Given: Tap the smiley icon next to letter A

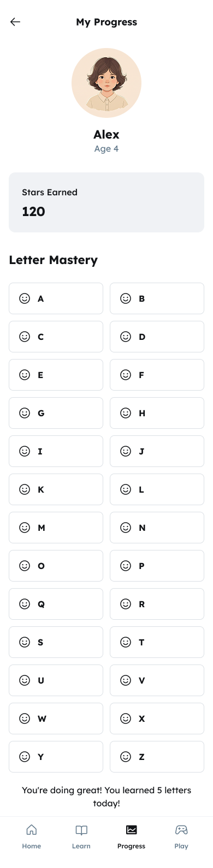Looking at the screenshot, I should click(25, 298).
